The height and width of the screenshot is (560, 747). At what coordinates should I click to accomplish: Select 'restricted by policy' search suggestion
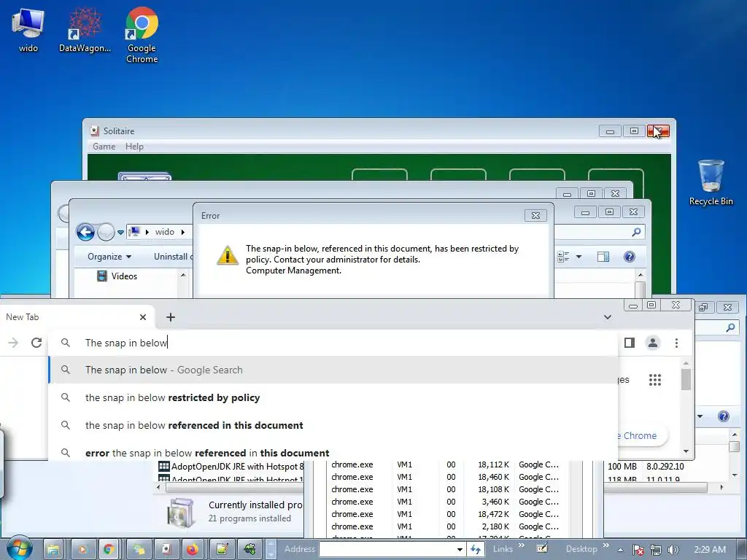pyautogui.click(x=333, y=397)
